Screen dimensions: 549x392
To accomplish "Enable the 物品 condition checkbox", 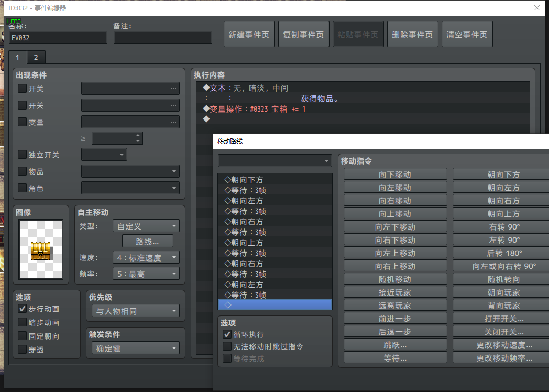I will pyautogui.click(x=22, y=171).
